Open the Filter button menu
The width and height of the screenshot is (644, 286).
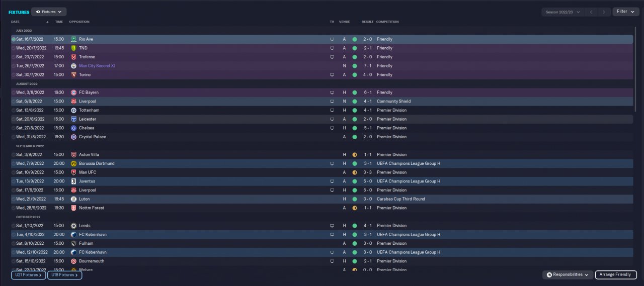pyautogui.click(x=626, y=12)
